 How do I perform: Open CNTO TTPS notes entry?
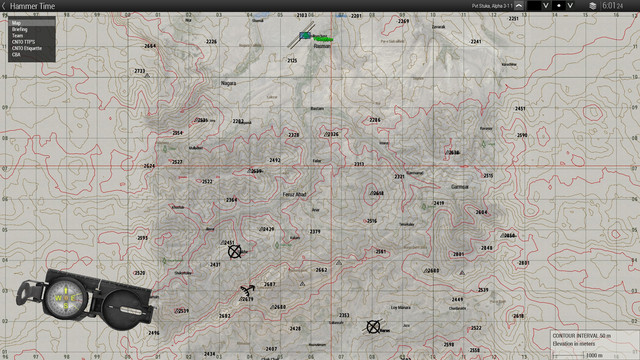click(x=23, y=42)
